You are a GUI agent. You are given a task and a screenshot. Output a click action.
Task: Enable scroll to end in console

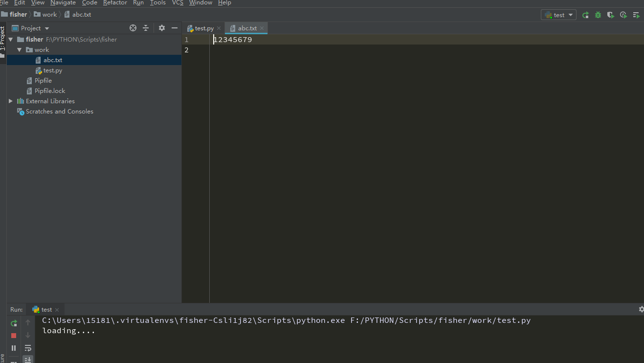(28, 359)
